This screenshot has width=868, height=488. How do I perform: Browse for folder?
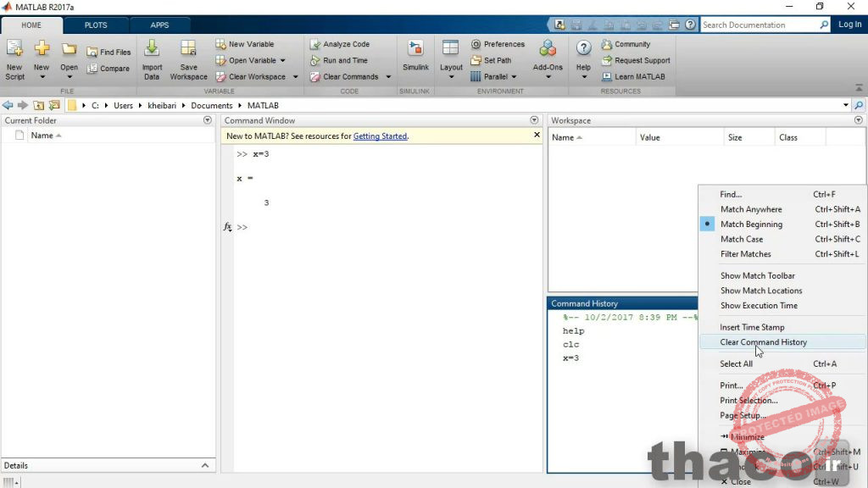pyautogui.click(x=54, y=105)
